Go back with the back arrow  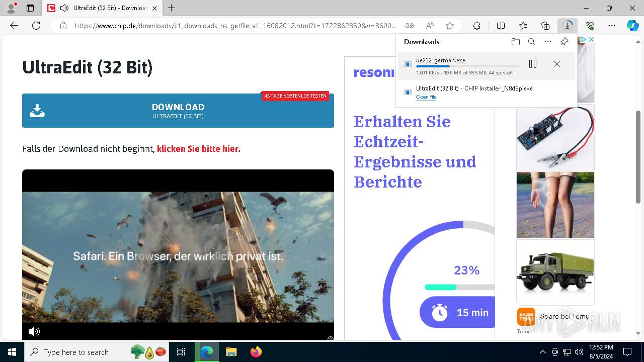click(x=14, y=26)
